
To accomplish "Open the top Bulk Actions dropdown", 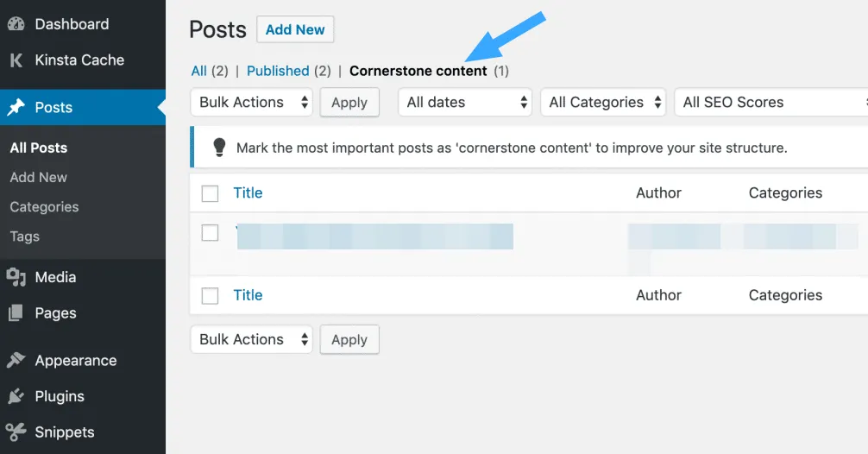I will (x=251, y=103).
